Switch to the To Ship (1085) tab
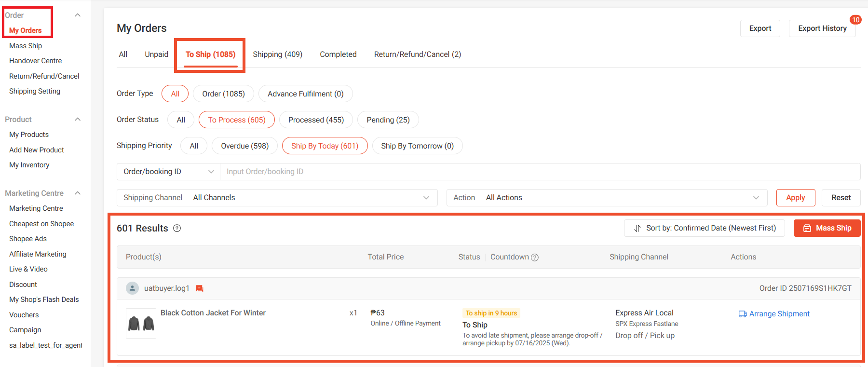This screenshot has width=868, height=367. [x=211, y=54]
